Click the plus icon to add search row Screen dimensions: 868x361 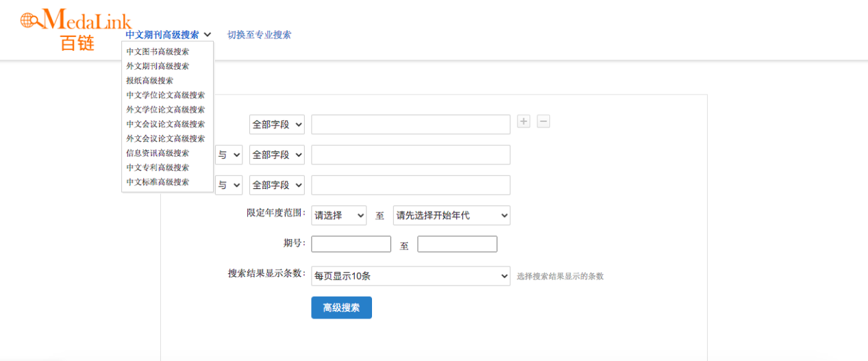(x=523, y=121)
